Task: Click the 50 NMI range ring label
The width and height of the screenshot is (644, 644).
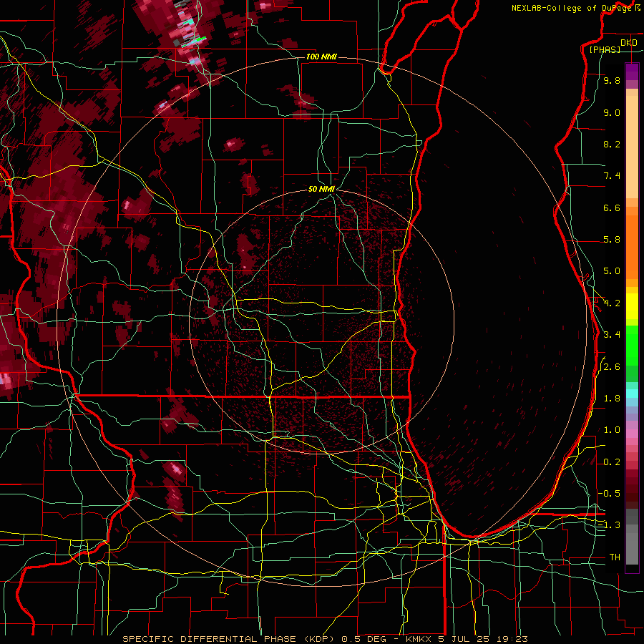Action: coord(321,189)
